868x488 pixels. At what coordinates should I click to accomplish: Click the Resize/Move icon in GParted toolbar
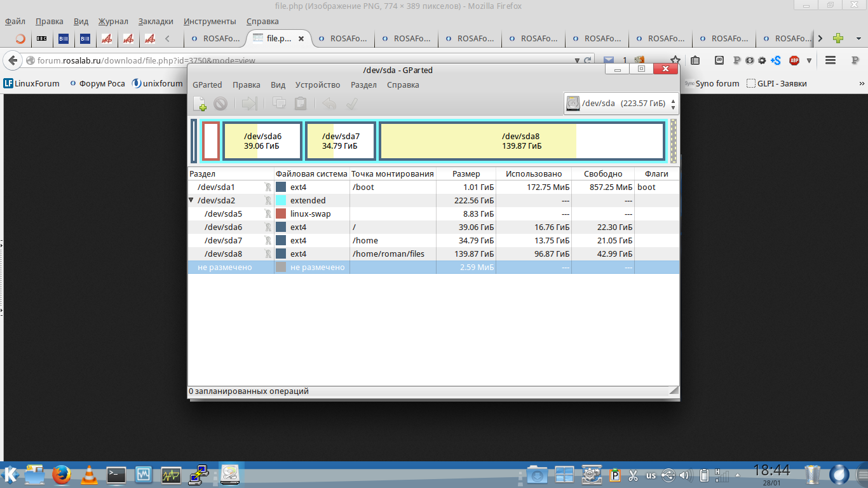click(x=249, y=104)
